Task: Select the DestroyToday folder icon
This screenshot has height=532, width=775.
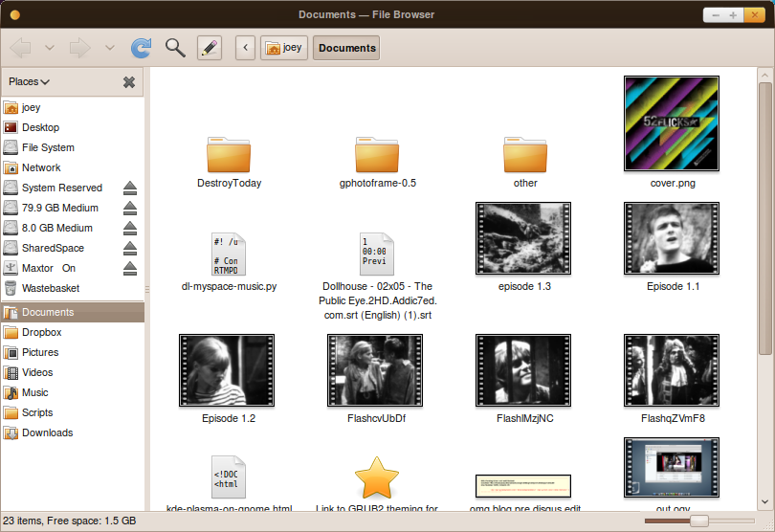Action: [229, 155]
